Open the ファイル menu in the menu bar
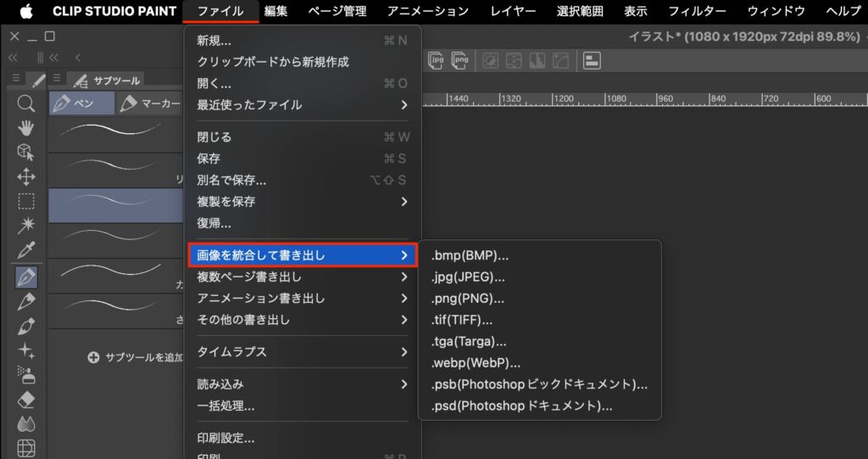 coord(220,11)
